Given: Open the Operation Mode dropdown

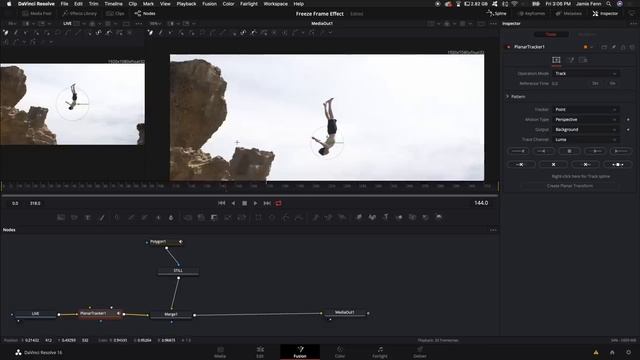Looking at the screenshot, I should pos(585,73).
